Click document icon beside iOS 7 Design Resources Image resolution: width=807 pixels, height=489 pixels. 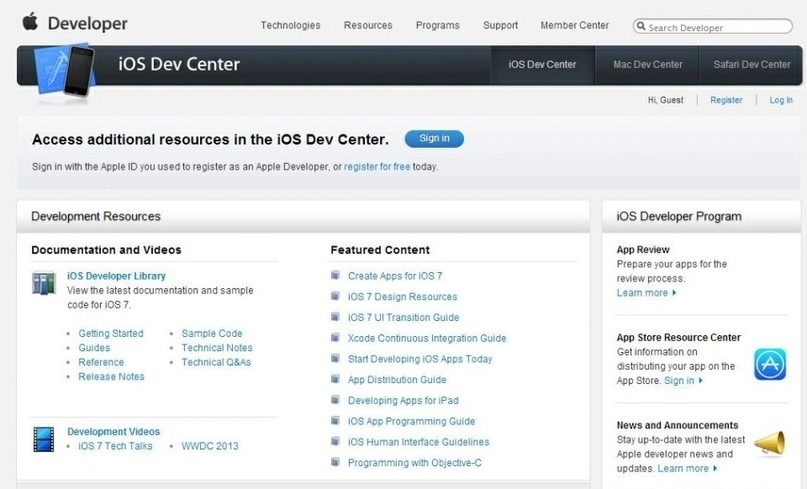pyautogui.click(x=335, y=296)
